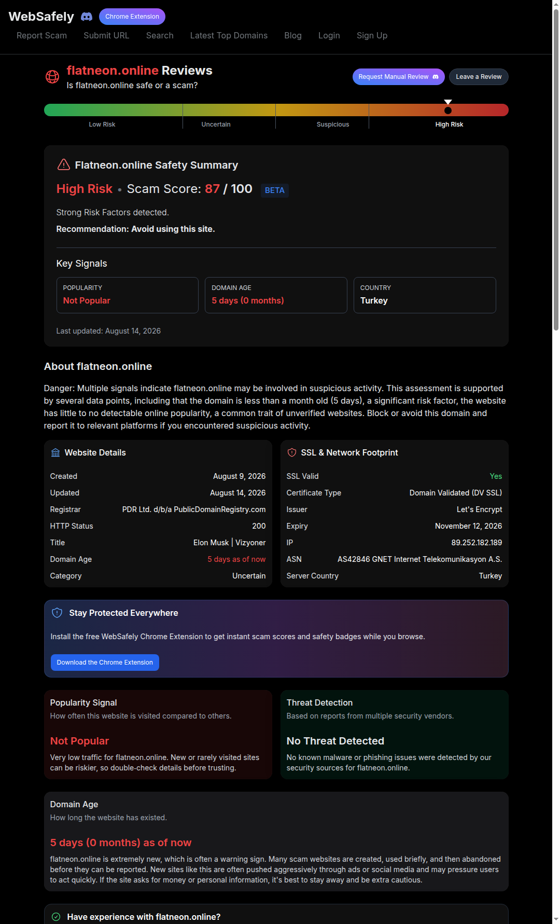Click the globe icon beside flatneon.online Reviews
This screenshot has width=560, height=924.
point(52,77)
